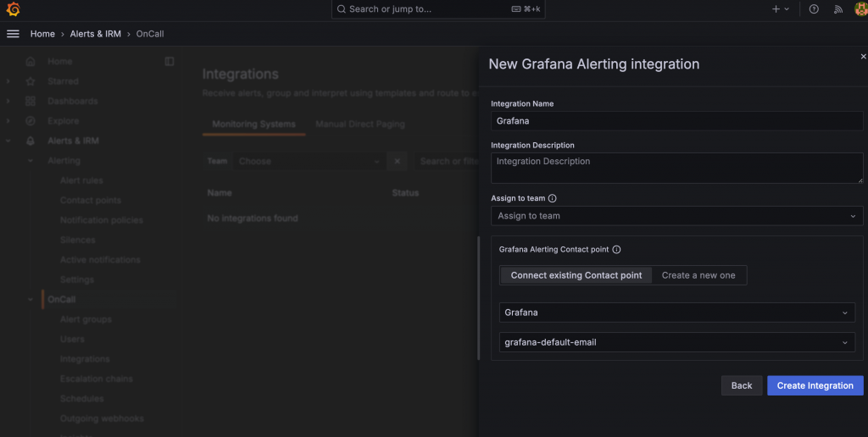Expand the Assign to team dropdown

coord(676,216)
